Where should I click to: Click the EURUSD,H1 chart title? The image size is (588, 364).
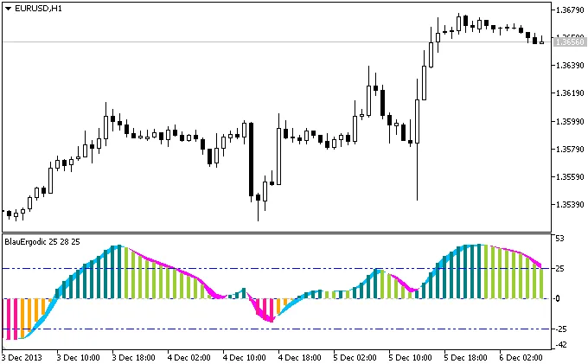click(x=38, y=8)
